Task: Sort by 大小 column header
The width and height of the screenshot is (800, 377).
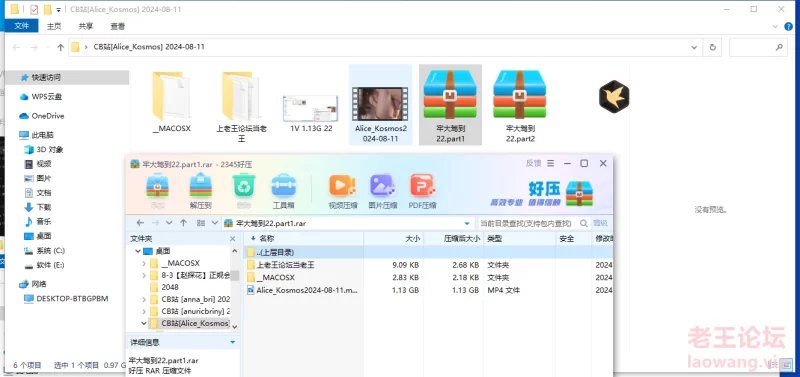Action: 393,238
